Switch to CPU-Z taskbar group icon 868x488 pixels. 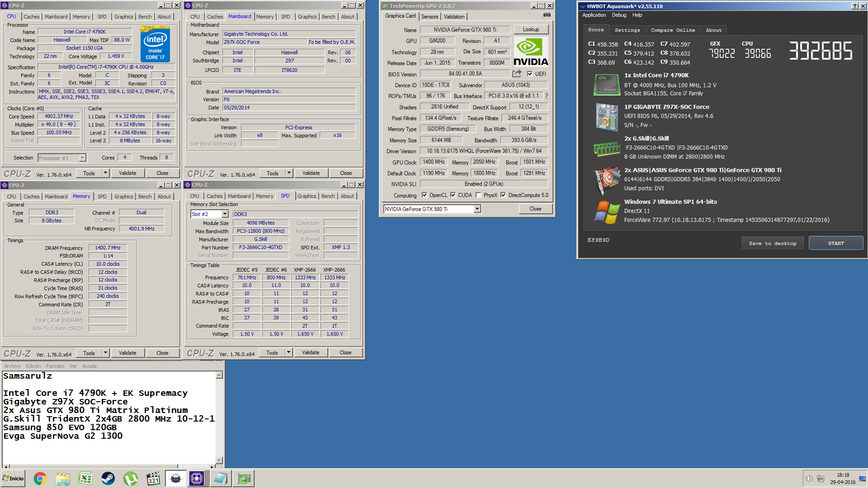197,479
